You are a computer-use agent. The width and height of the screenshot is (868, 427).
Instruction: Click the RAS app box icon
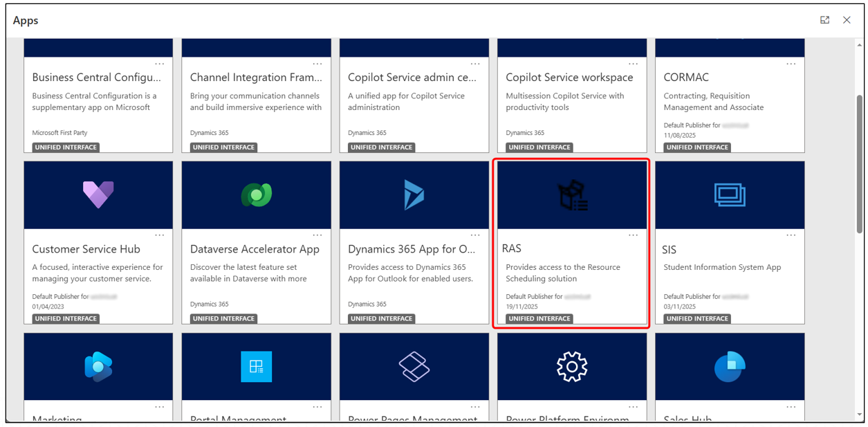[x=572, y=195]
